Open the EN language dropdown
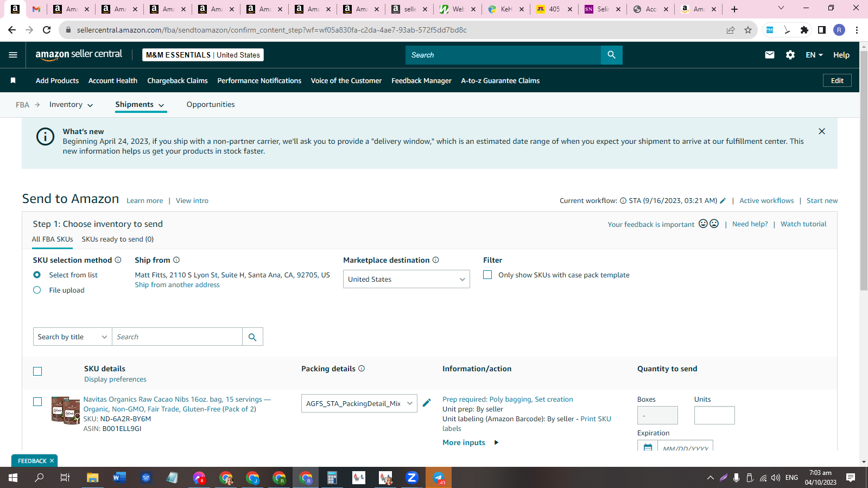 coord(814,55)
